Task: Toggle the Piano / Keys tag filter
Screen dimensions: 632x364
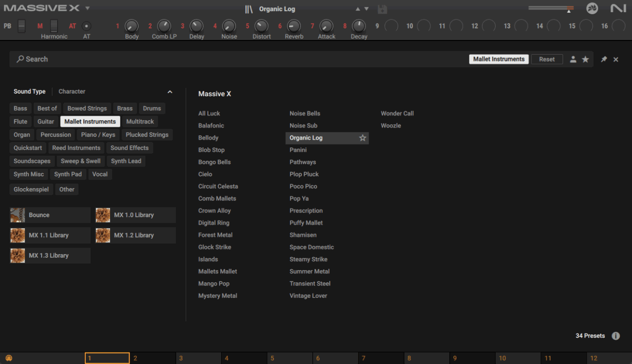Action: 98,135
